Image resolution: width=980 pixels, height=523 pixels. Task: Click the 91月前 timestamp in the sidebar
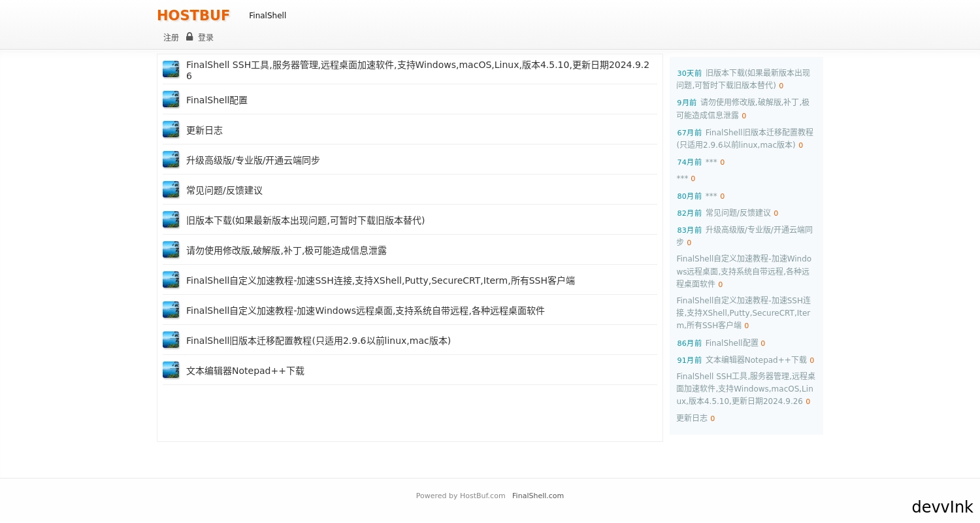click(x=689, y=360)
